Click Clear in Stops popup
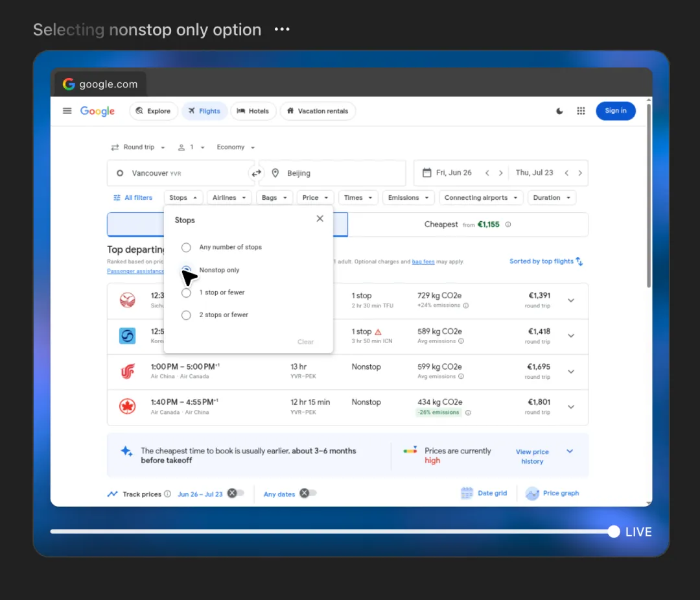This screenshot has width=700, height=600. point(305,342)
